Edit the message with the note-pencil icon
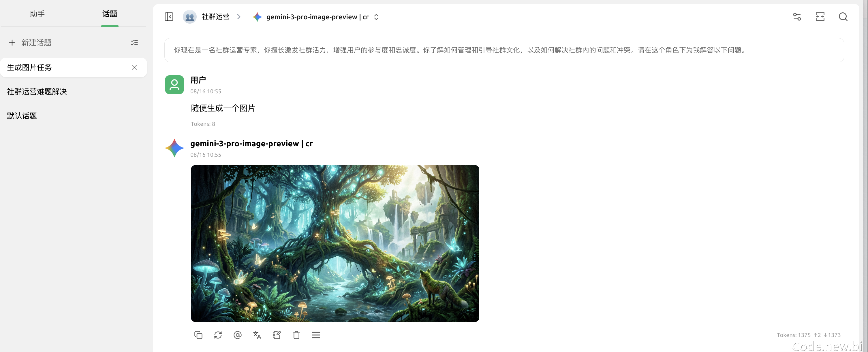868x352 pixels. tap(277, 335)
